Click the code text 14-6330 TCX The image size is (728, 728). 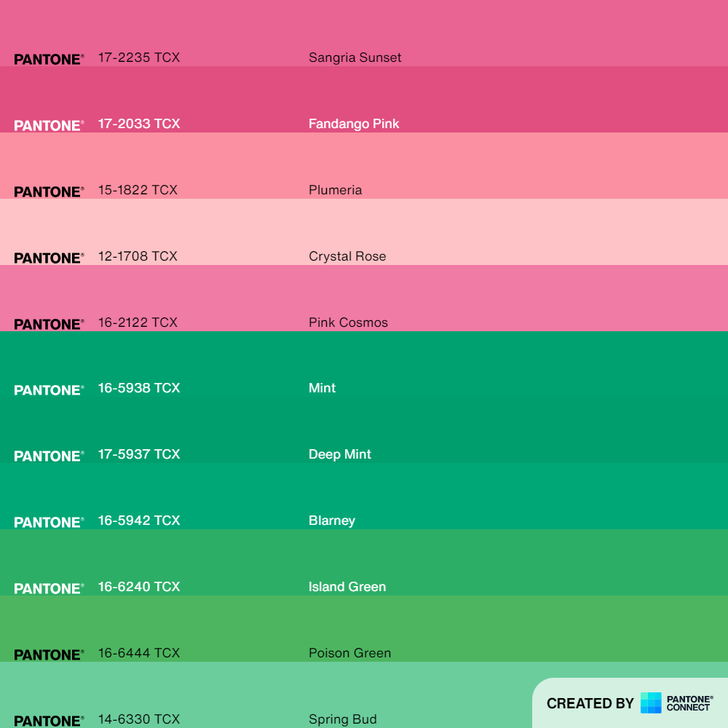139,719
